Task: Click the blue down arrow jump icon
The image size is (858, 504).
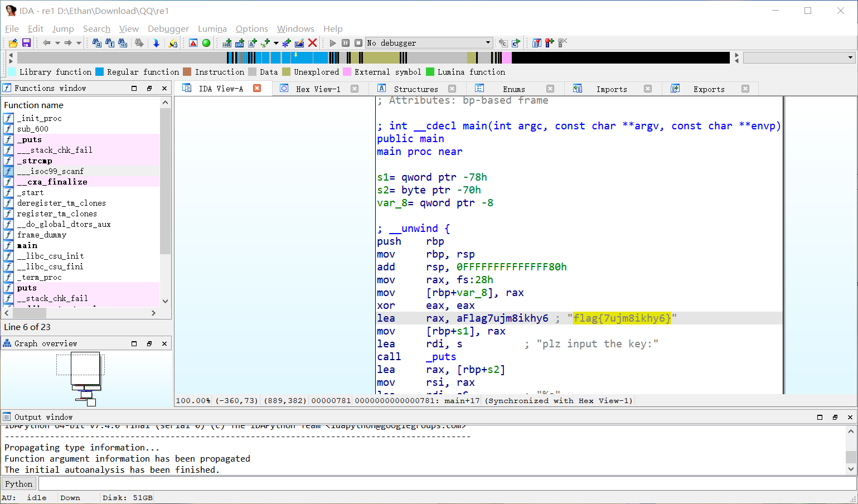Action: click(156, 43)
